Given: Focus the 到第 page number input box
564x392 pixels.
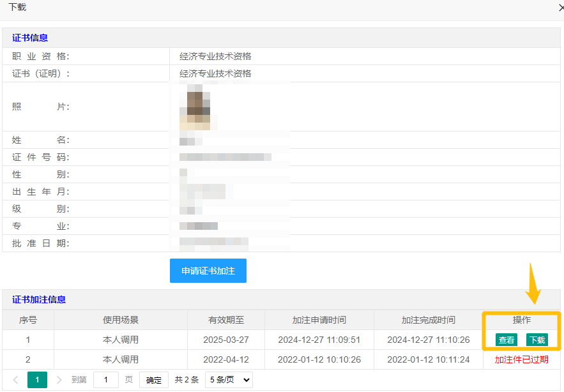Looking at the screenshot, I should (105, 380).
